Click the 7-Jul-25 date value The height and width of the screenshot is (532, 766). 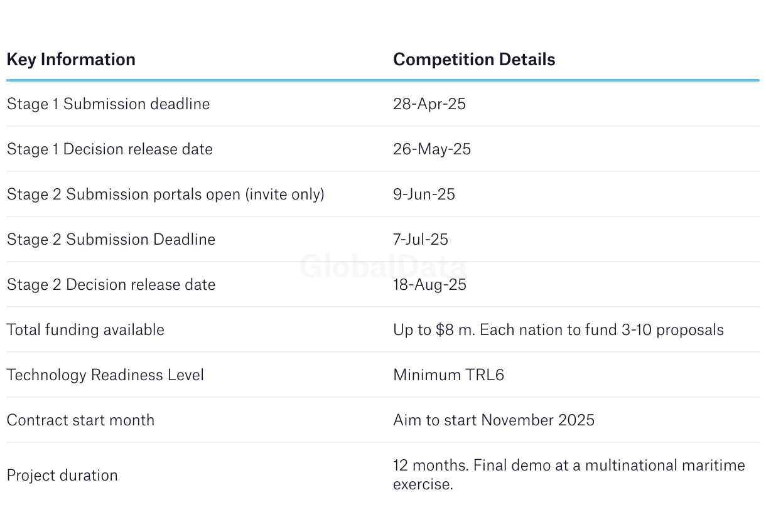421,240
